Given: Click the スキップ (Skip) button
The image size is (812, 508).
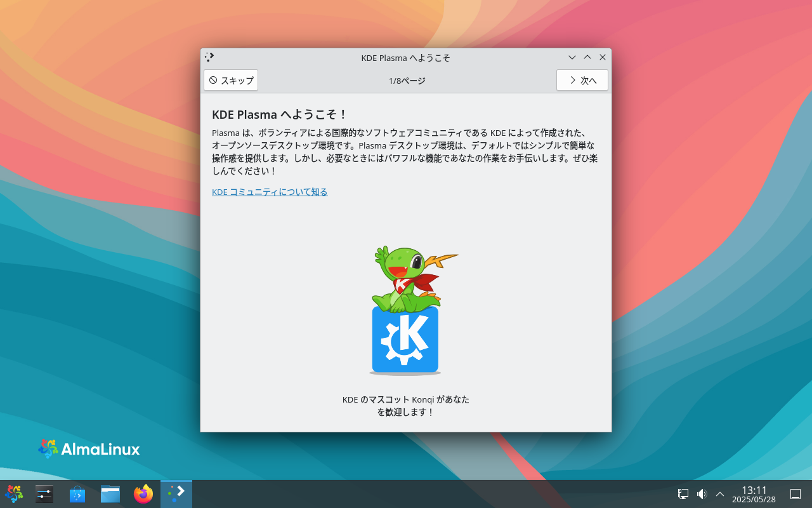Looking at the screenshot, I should (x=231, y=81).
